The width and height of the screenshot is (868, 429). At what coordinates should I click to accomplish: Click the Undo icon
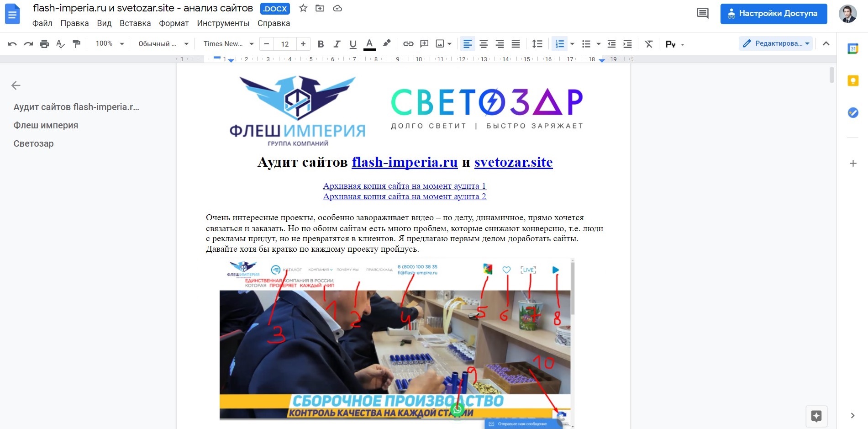click(x=12, y=43)
